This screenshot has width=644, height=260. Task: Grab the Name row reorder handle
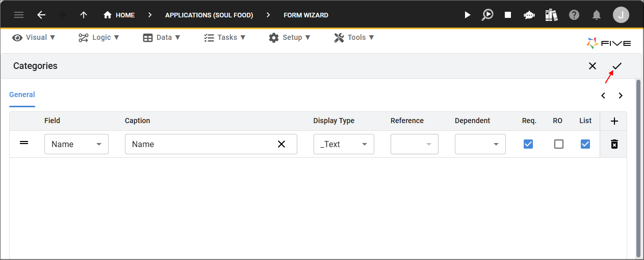(24, 143)
